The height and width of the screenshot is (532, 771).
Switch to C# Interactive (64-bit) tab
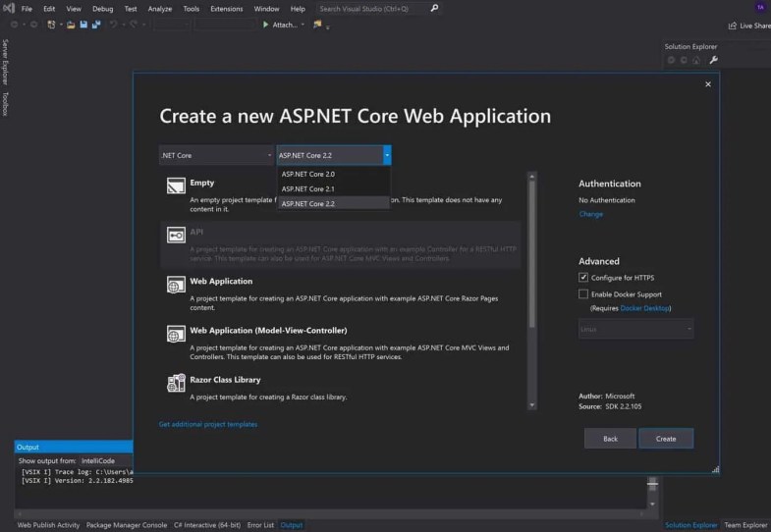tap(207, 524)
